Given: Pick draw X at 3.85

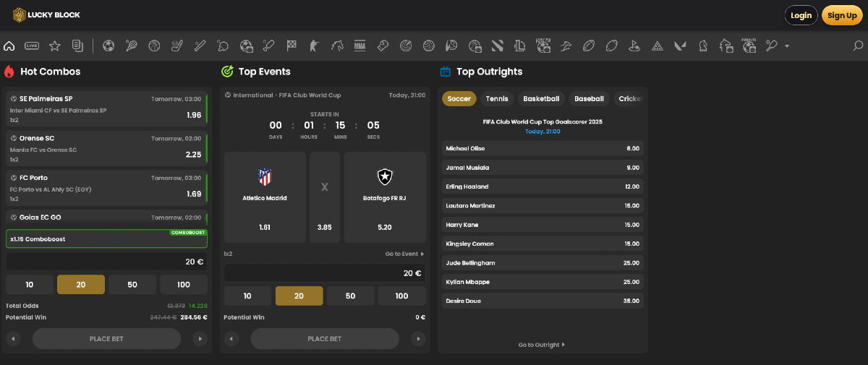Looking at the screenshot, I should (x=325, y=197).
